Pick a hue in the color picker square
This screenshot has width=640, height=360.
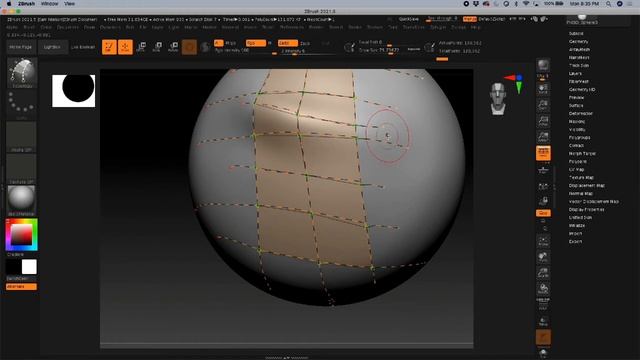(x=22, y=235)
